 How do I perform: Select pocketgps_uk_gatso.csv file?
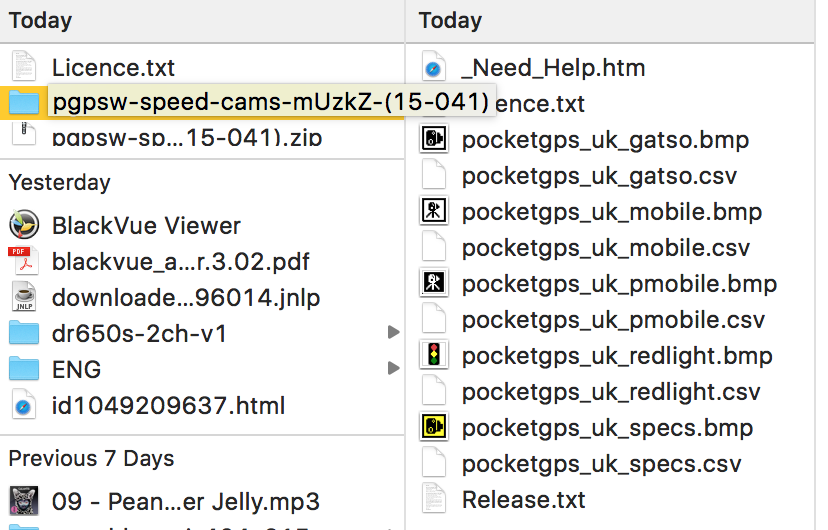pyautogui.click(x=598, y=176)
